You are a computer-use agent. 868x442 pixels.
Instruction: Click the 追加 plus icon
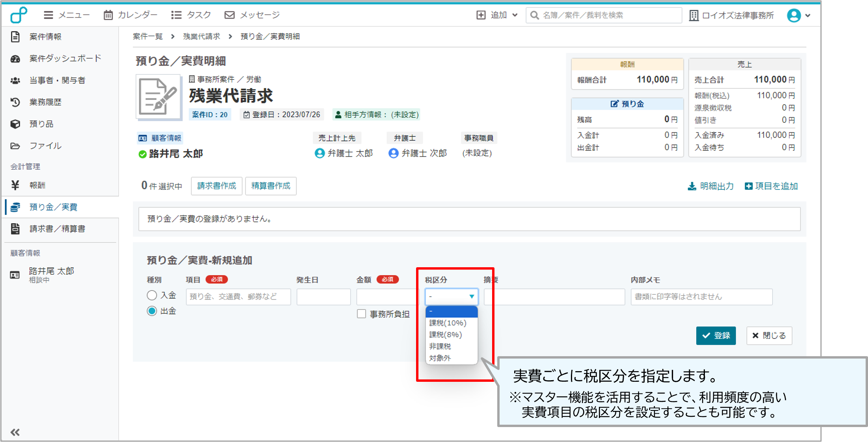pyautogui.click(x=481, y=15)
